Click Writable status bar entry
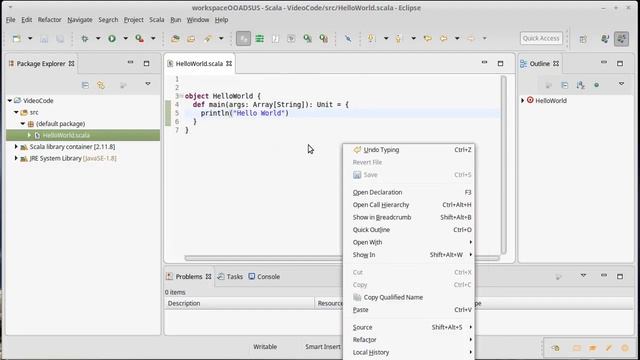This screenshot has width=640, height=360. pyautogui.click(x=265, y=347)
